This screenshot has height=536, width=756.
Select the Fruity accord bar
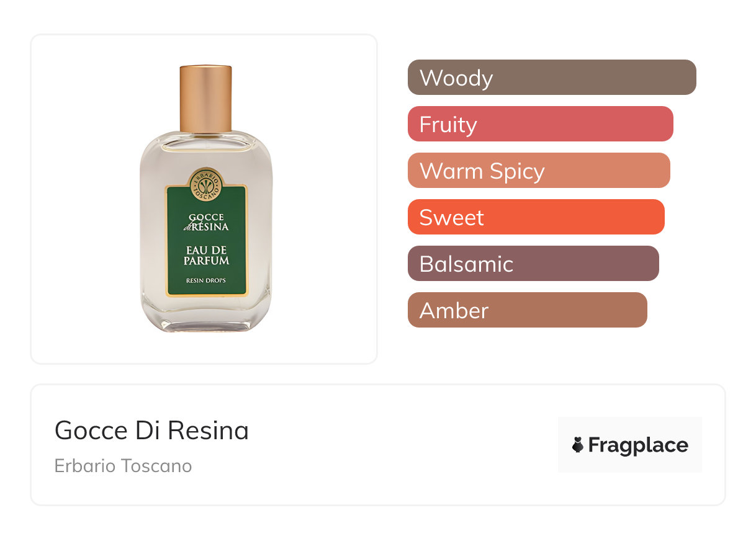tap(540, 124)
